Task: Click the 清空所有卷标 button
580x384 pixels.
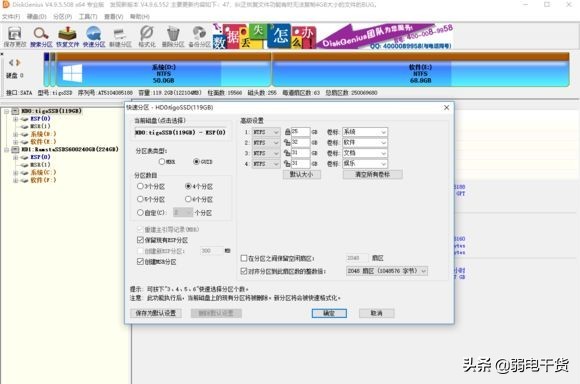Action: (372, 175)
